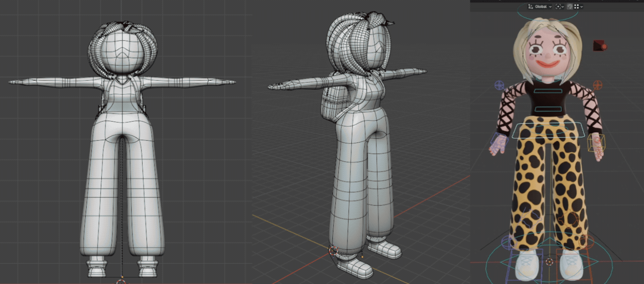644x284 pixels.
Task: Open the snapping options dropdown
Action: (578, 7)
